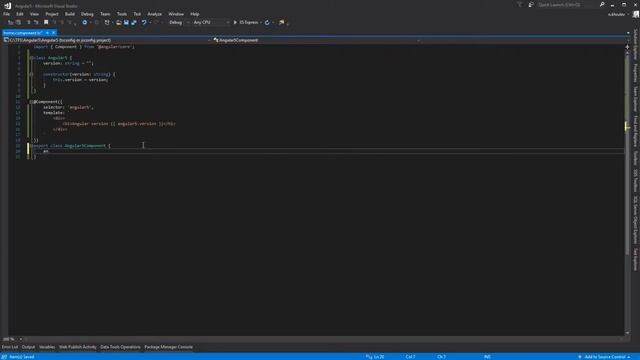Open the open-documents list arrow above the editor
640x360 pixels.
628,33
